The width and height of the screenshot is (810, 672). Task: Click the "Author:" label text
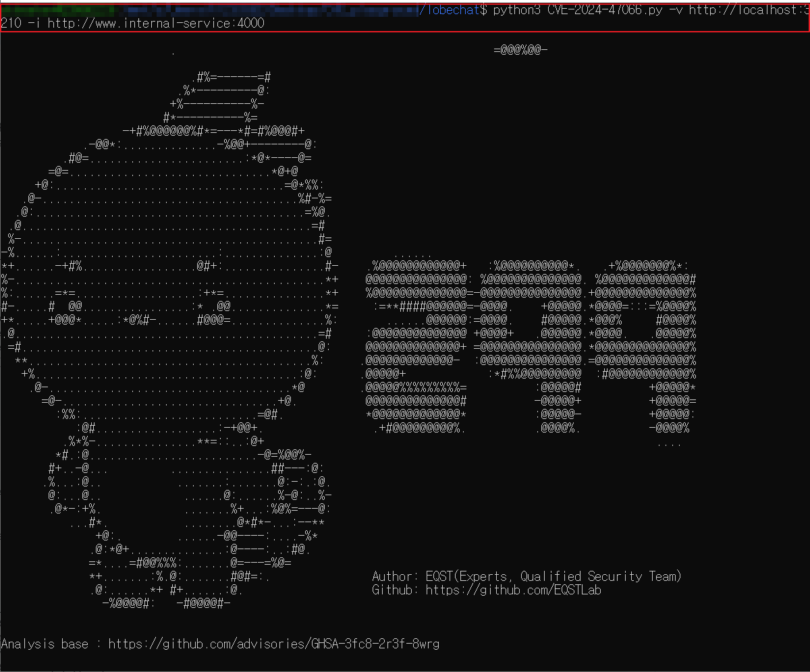[395, 576]
